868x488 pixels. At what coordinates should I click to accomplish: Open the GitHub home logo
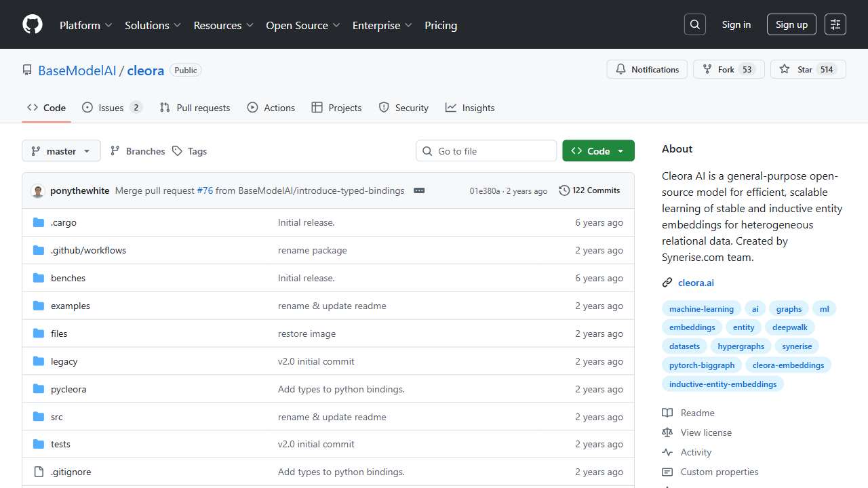[x=32, y=24]
